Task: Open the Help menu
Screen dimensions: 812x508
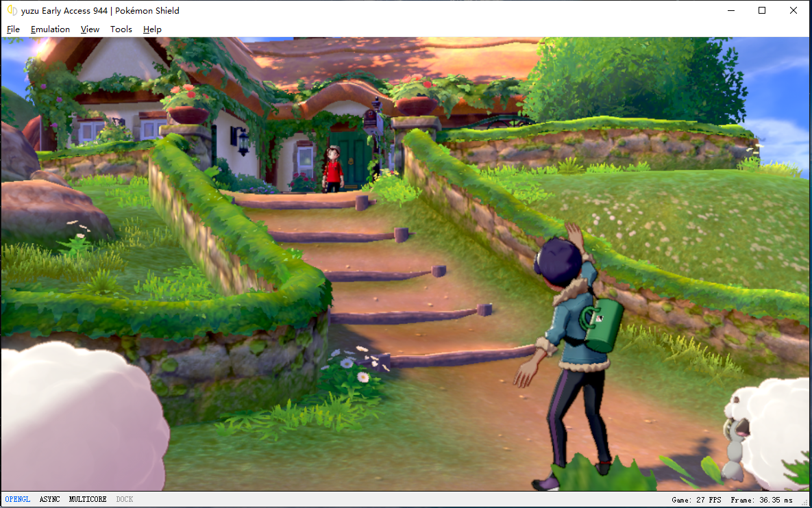Action: point(152,29)
